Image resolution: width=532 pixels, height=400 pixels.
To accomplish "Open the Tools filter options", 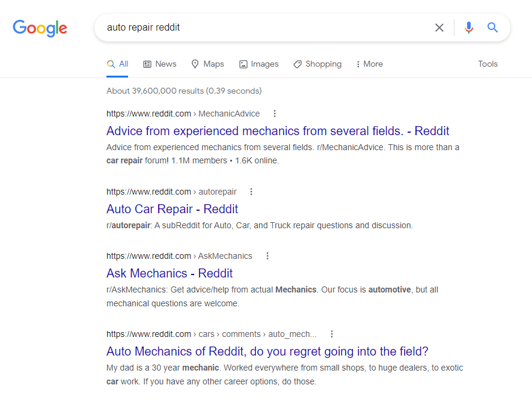I will 488,64.
